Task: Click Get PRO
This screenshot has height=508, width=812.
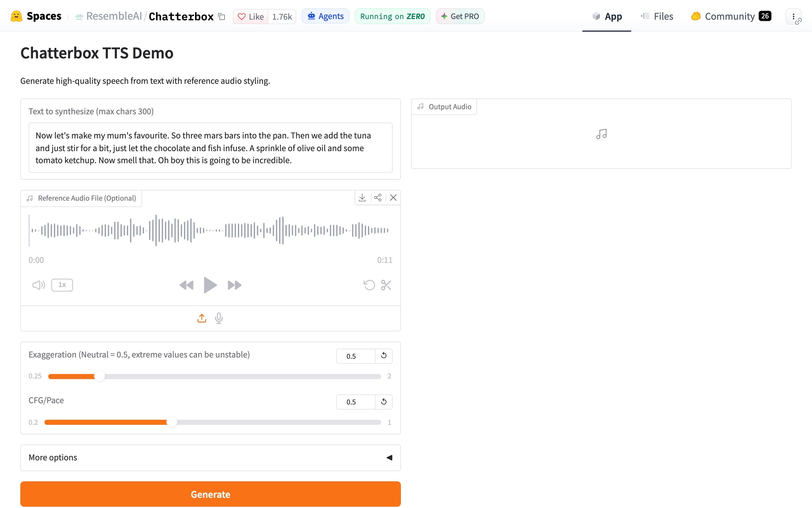Action: click(460, 16)
